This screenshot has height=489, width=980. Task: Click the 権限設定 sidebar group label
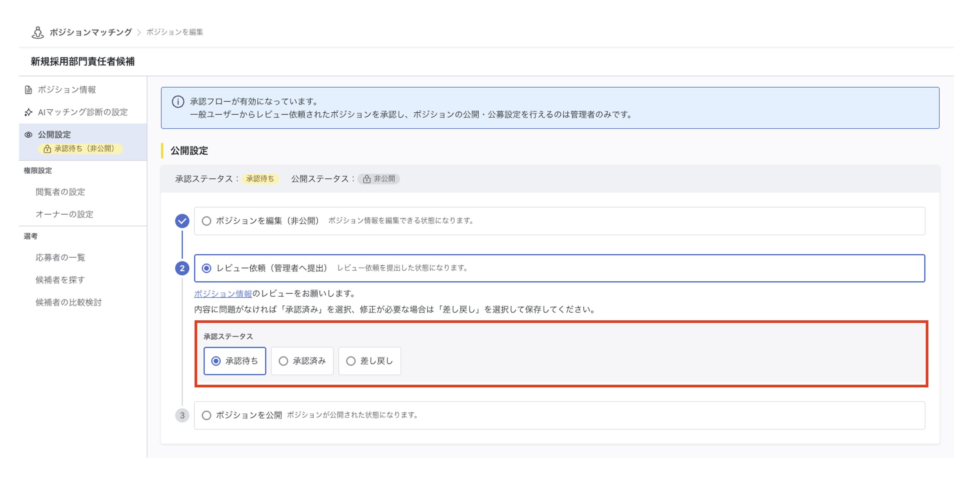click(x=38, y=171)
